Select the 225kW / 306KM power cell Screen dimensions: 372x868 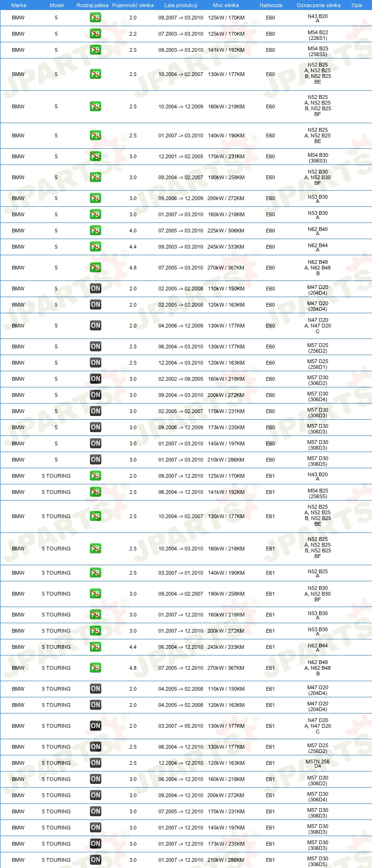(x=226, y=231)
